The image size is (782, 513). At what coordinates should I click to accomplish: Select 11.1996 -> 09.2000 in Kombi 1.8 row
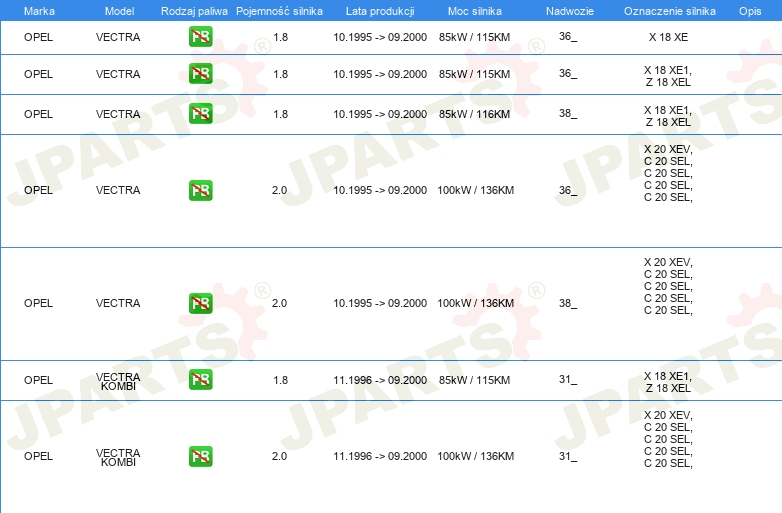point(380,380)
